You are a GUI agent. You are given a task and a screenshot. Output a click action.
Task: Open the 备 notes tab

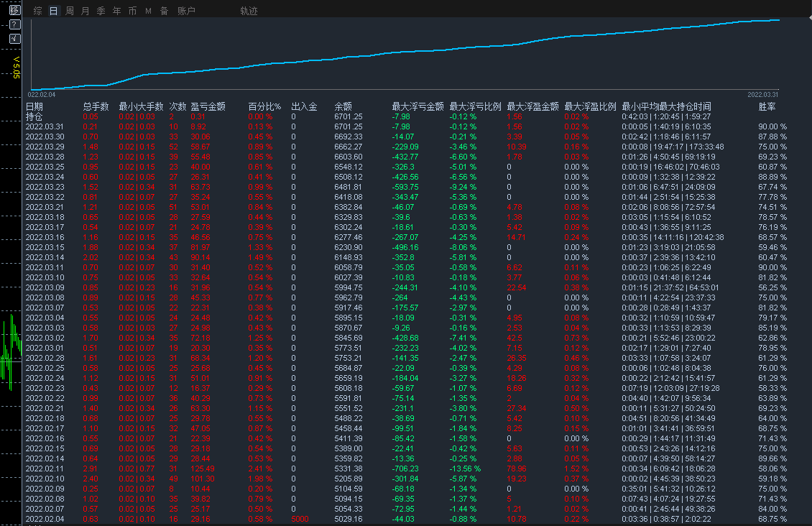(x=164, y=11)
